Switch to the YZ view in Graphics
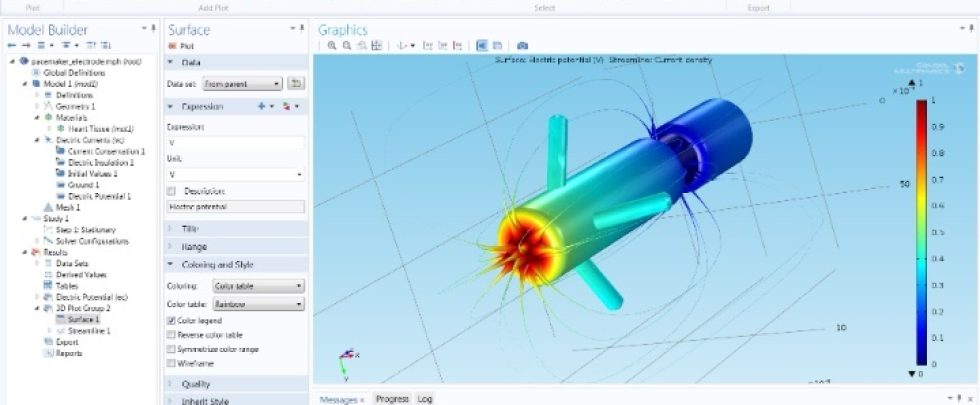The image size is (980, 405). pyautogui.click(x=443, y=46)
